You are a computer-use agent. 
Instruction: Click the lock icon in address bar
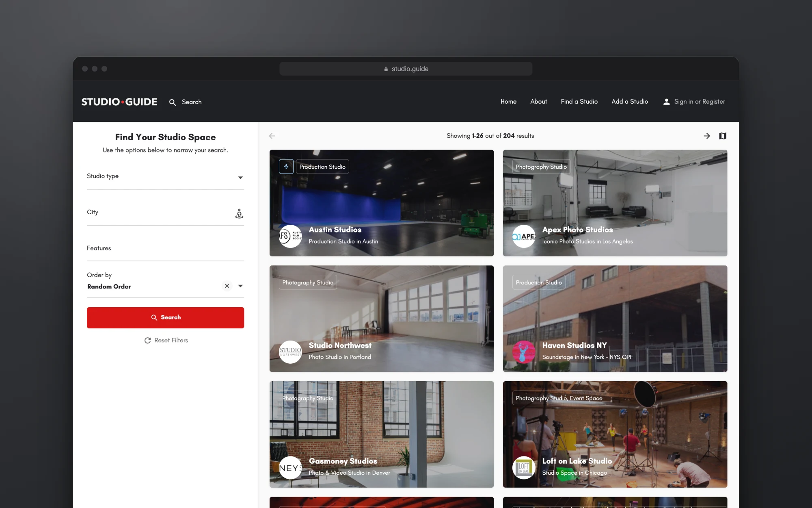(x=386, y=69)
